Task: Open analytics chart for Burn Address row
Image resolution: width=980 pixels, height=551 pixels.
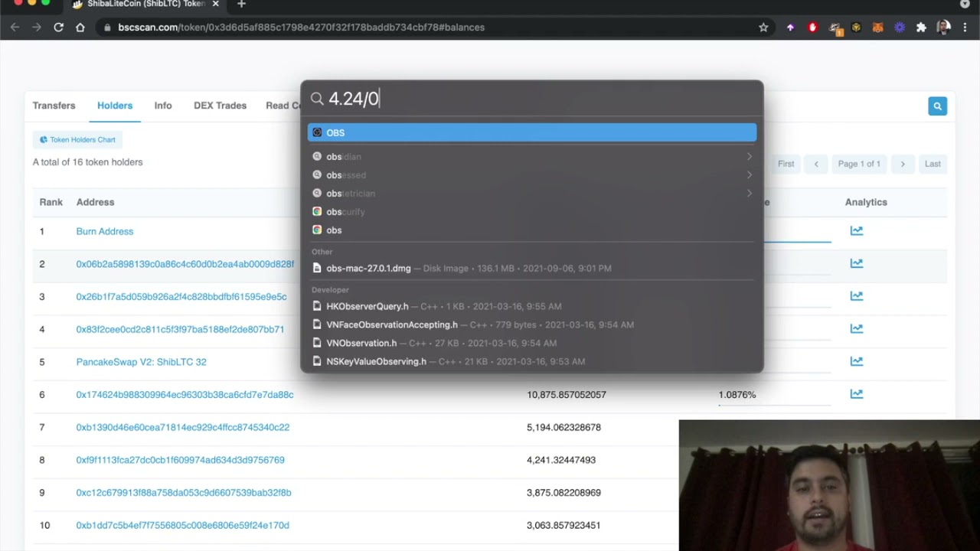Action: 856,230
